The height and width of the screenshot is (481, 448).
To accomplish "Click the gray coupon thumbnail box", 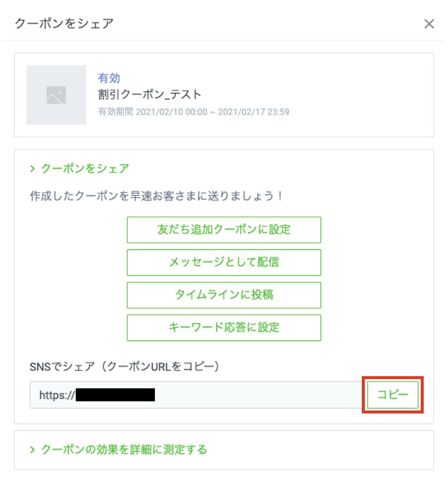I will [x=56, y=95].
